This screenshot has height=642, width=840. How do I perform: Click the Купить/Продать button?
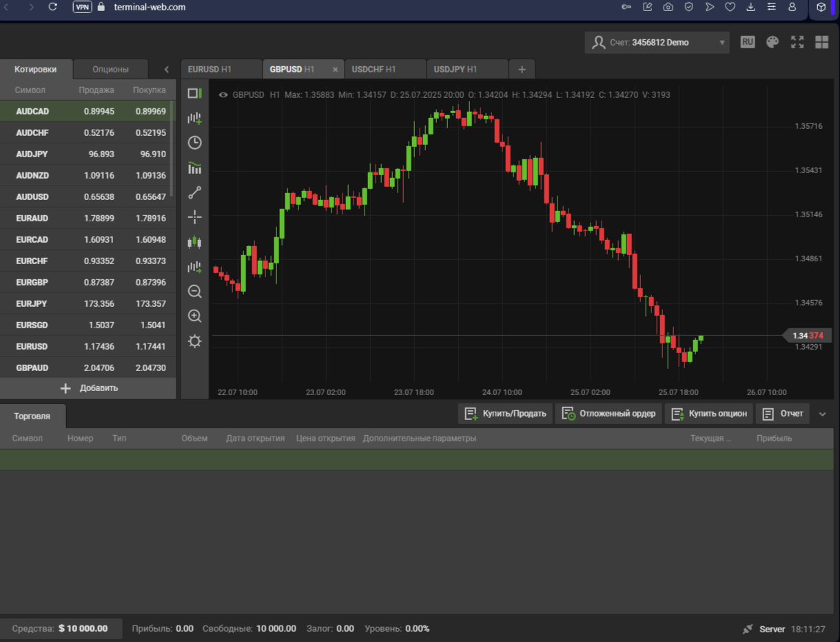pyautogui.click(x=506, y=414)
